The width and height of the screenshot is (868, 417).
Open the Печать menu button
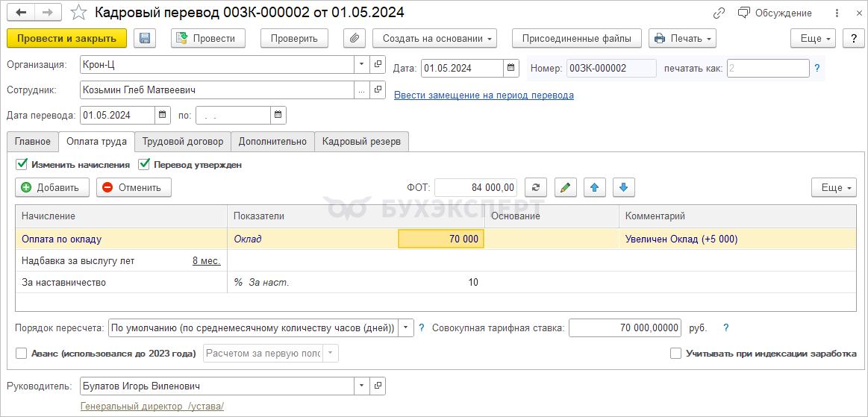682,39
